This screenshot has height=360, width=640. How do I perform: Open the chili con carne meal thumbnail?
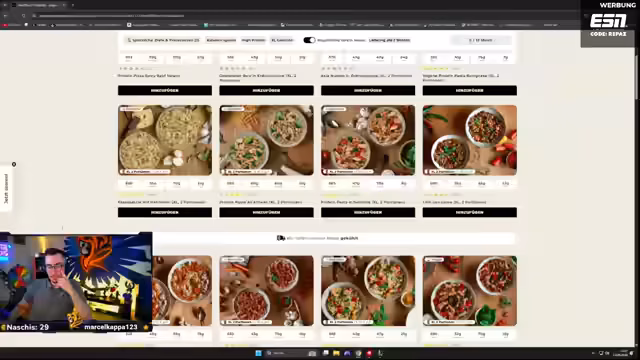(x=469, y=140)
